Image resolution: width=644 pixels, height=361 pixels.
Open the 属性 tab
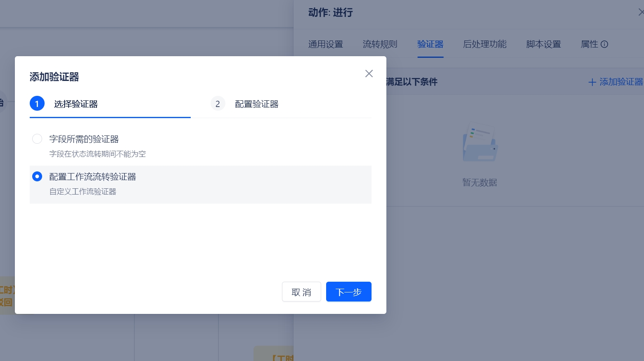tap(590, 44)
